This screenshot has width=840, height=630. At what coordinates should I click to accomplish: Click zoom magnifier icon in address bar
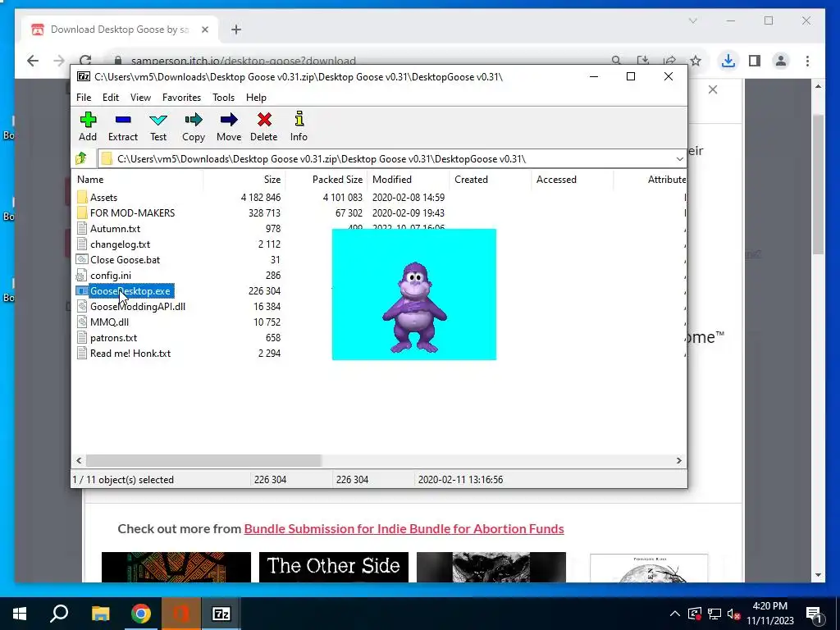pyautogui.click(x=617, y=61)
